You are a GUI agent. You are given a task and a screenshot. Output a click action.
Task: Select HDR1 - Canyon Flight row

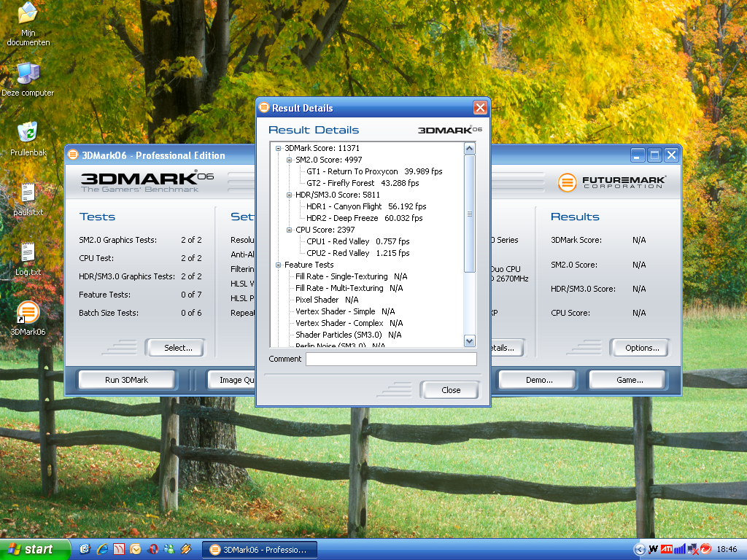(x=366, y=206)
